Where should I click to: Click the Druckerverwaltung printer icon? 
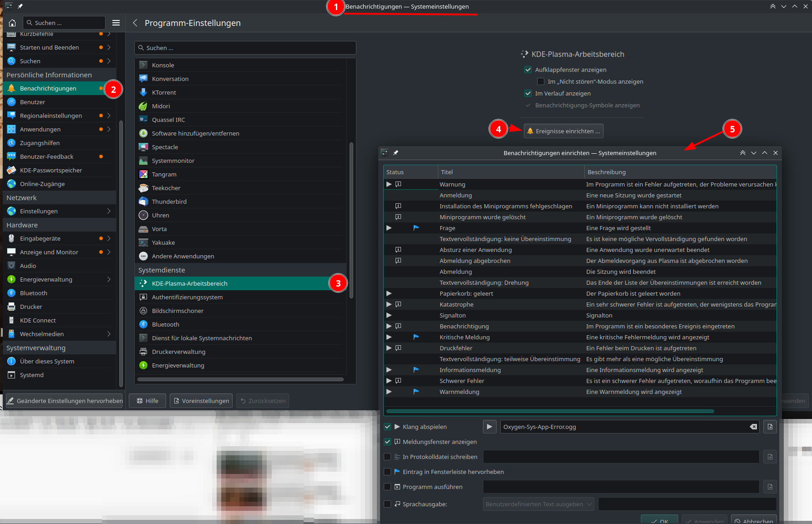point(143,352)
